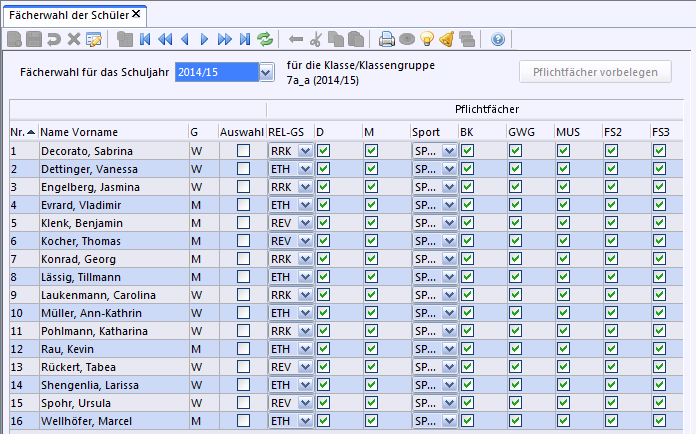Image resolution: width=696 pixels, height=434 pixels.
Task: Click the blue help question mark icon
Action: coord(498,40)
